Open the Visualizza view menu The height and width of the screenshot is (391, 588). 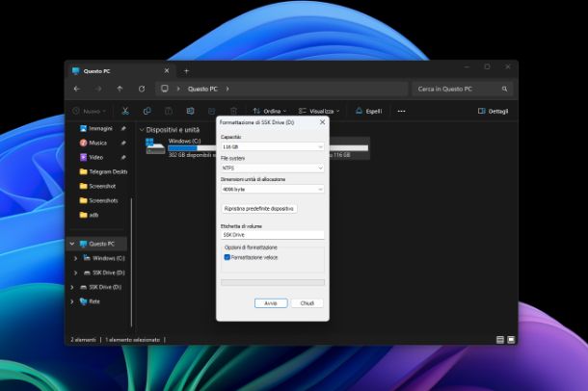tap(317, 111)
